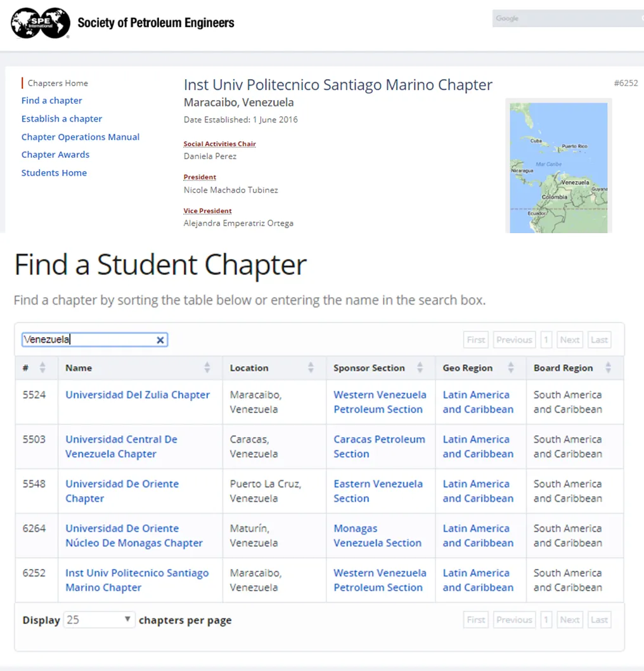Open Monagas Venezuela Section link
This screenshot has height=671, width=644.
(x=377, y=535)
